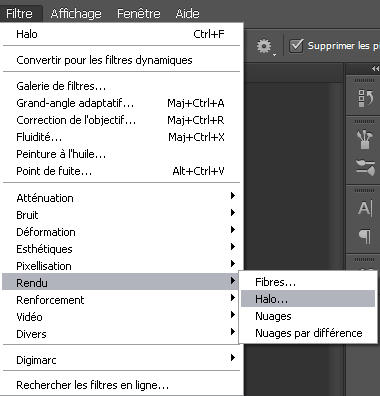Screen dimensions: 380x396
Task: Open Point de fuite filter
Action: [121, 171]
